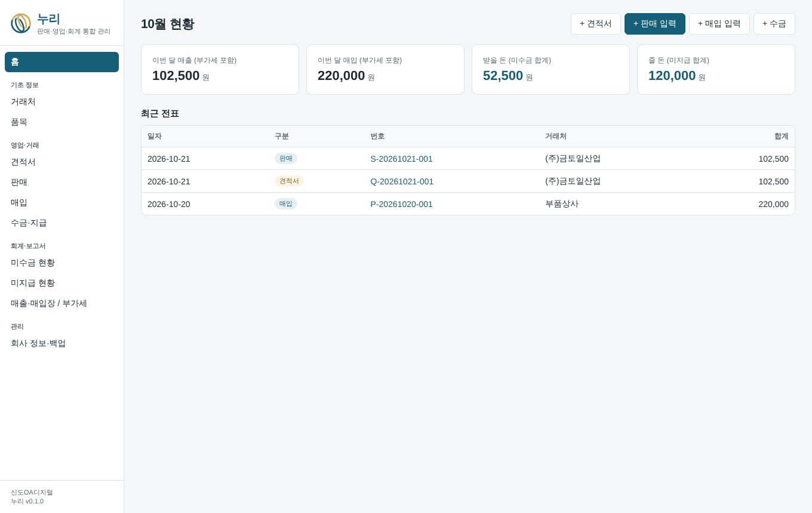The height and width of the screenshot is (513, 812).
Task: Click the 10월 현황 page title
Action: (x=167, y=24)
